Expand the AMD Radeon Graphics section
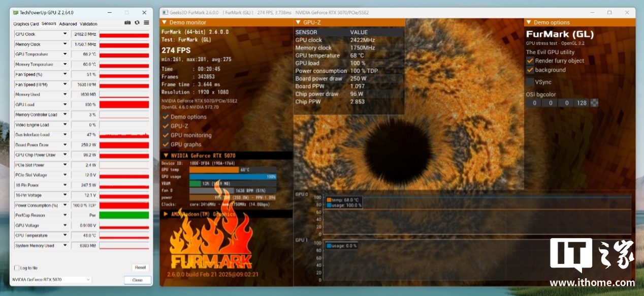Screen dimensions: 644x296 (166, 214)
